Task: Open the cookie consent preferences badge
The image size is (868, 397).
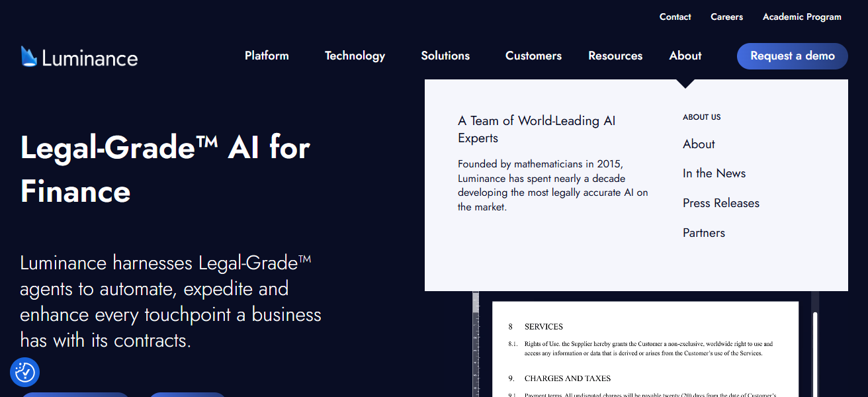Action: [25, 373]
